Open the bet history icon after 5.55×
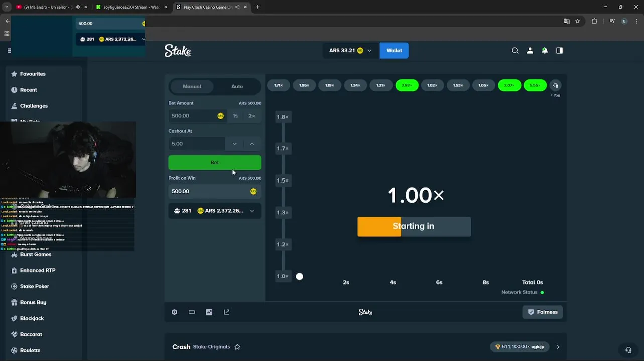Image resolution: width=644 pixels, height=361 pixels. tap(555, 85)
